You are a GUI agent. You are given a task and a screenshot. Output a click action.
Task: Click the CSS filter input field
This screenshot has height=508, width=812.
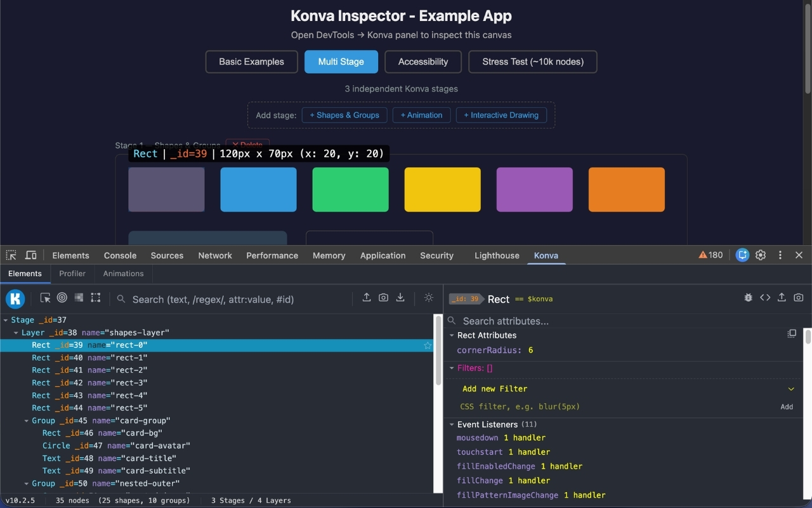[615, 406]
